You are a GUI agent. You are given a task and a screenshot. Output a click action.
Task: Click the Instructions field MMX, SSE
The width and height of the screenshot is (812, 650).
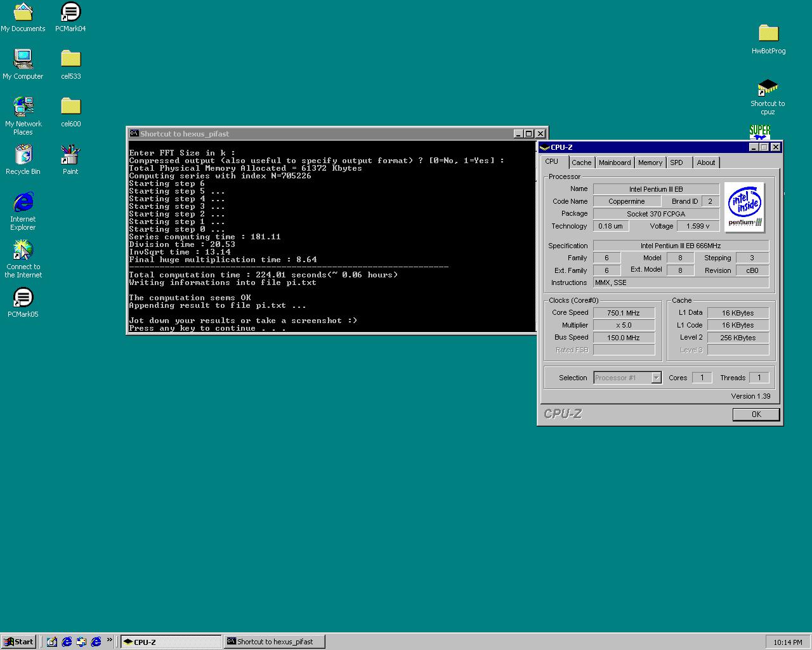pos(681,282)
